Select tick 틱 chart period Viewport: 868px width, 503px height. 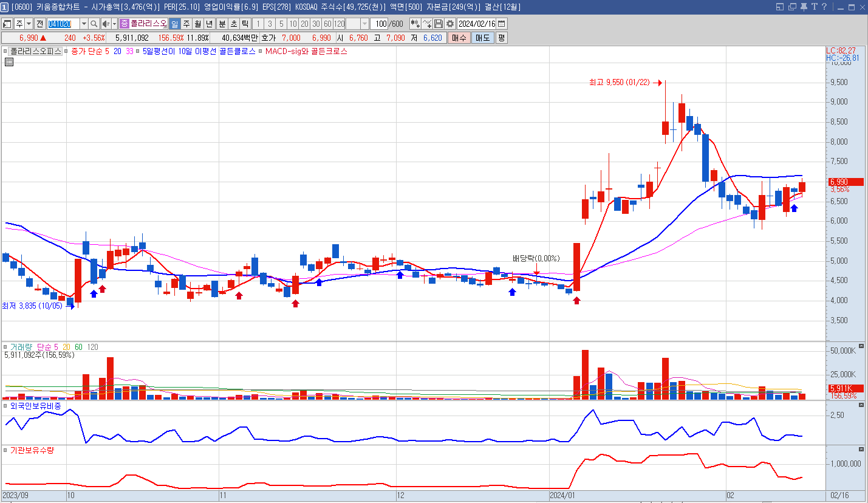[x=245, y=24]
